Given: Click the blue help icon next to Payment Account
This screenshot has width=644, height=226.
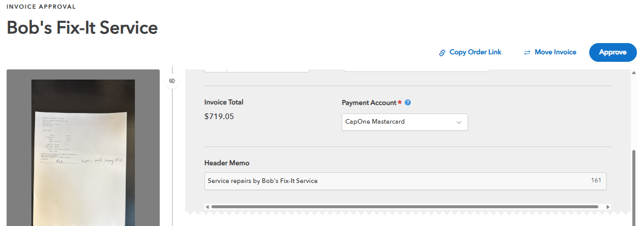Looking at the screenshot, I should pyautogui.click(x=408, y=102).
